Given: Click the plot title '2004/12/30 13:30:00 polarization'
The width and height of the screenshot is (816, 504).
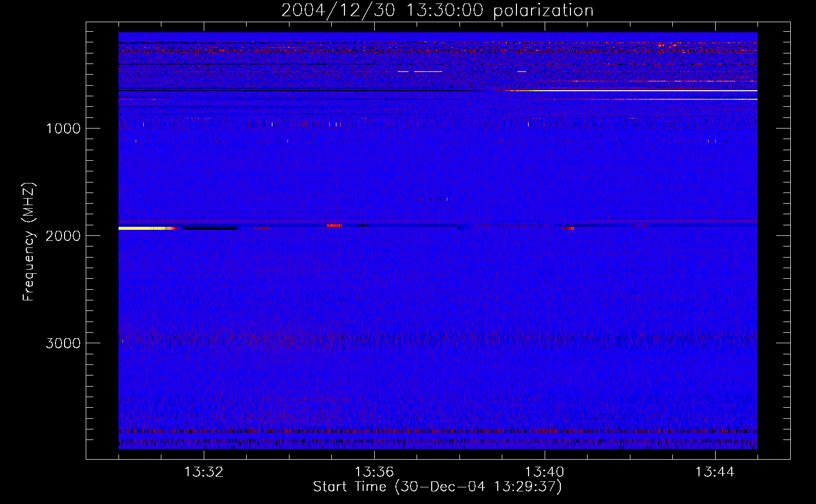Looking at the screenshot, I should tap(437, 11).
